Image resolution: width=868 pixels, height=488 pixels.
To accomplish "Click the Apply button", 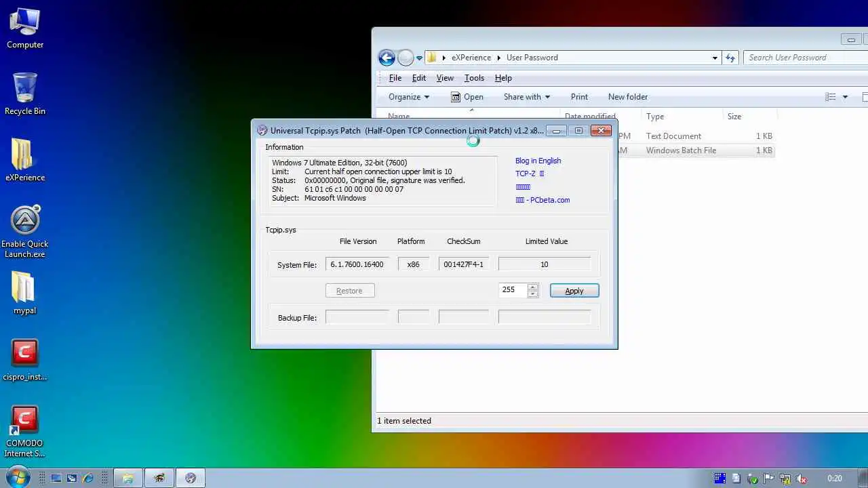I will coord(574,291).
